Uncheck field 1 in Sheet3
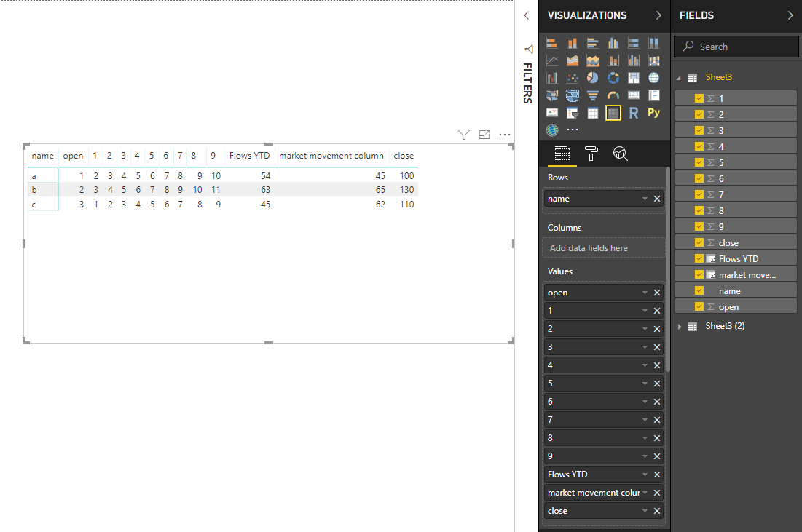 coord(699,98)
